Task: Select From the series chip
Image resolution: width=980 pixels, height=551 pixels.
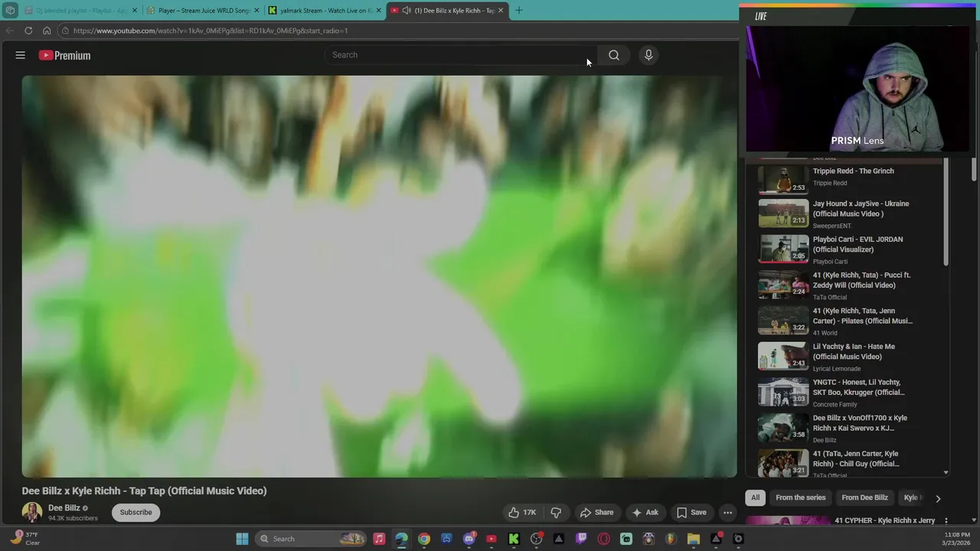Action: click(800, 497)
